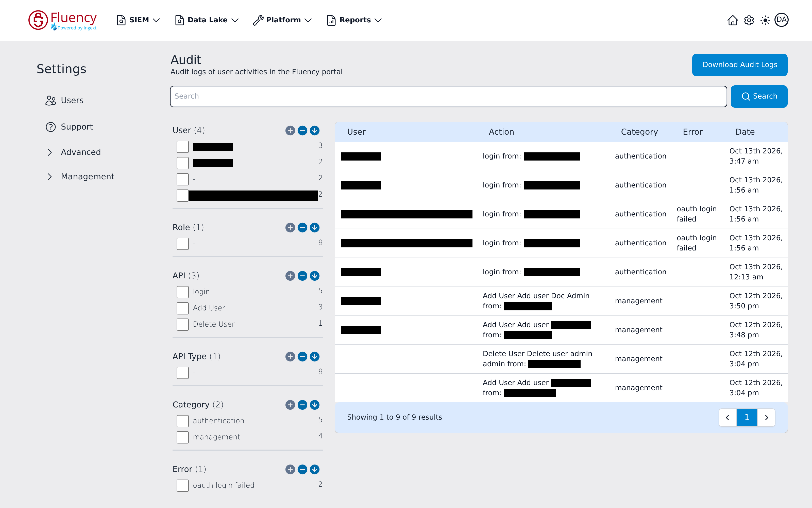Open the settings gear icon
This screenshot has width=812, height=508.
(749, 20)
